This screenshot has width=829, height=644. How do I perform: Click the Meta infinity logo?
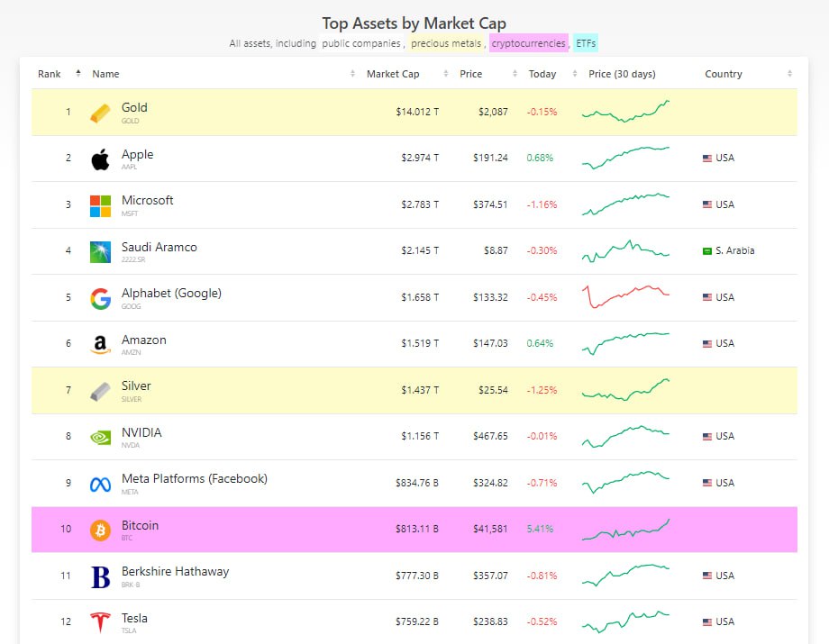point(100,485)
